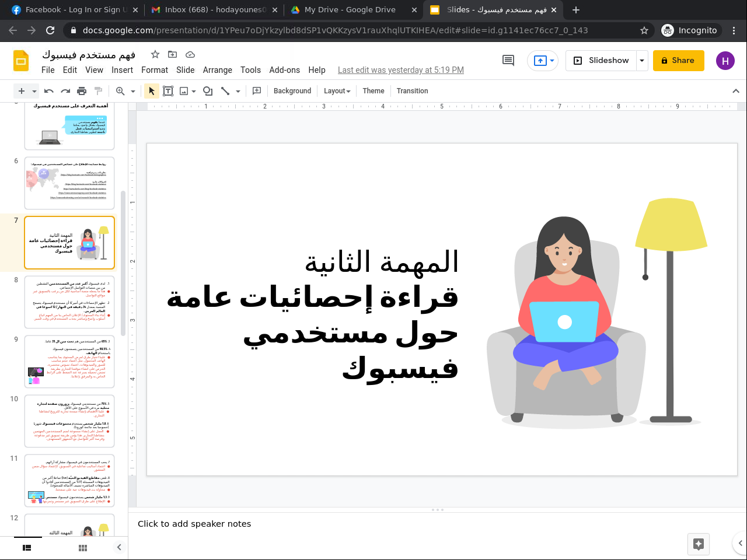Check the cloud document status icon
This screenshot has width=747, height=560.
pos(190,54)
